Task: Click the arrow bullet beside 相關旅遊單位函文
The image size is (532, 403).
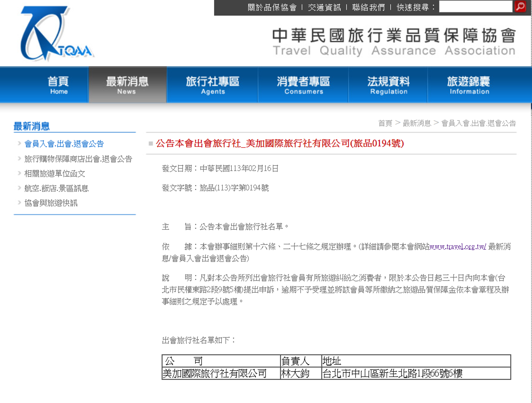Action: tap(19, 173)
